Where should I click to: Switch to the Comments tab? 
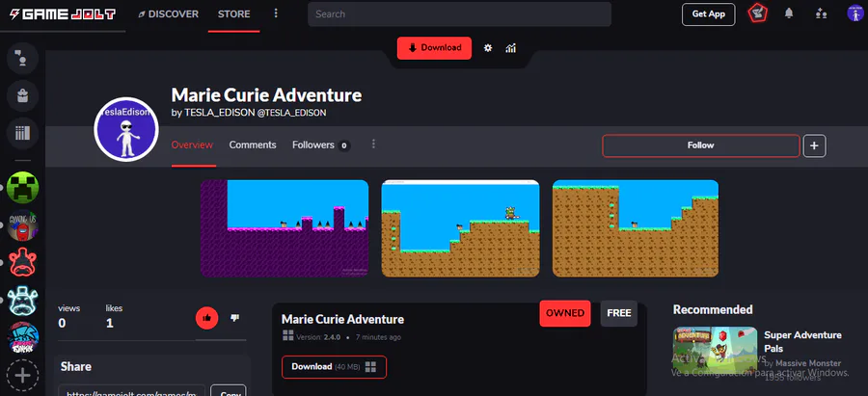tap(253, 145)
